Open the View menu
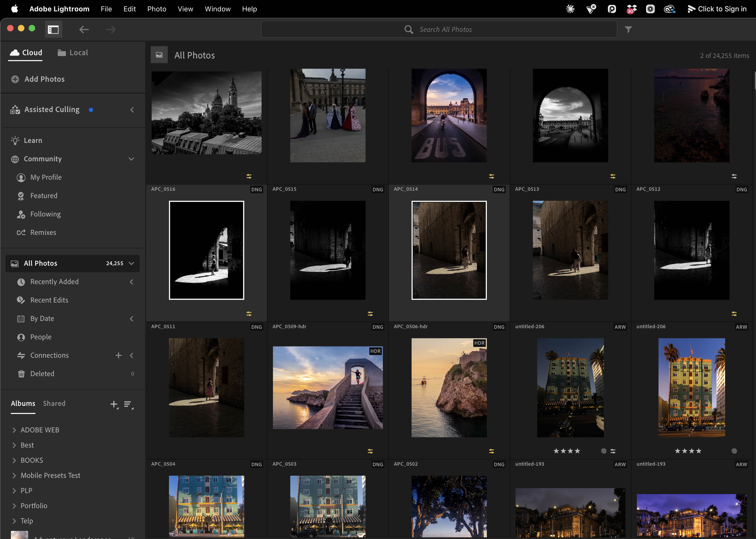Viewport: 756px width, 539px height. [185, 9]
